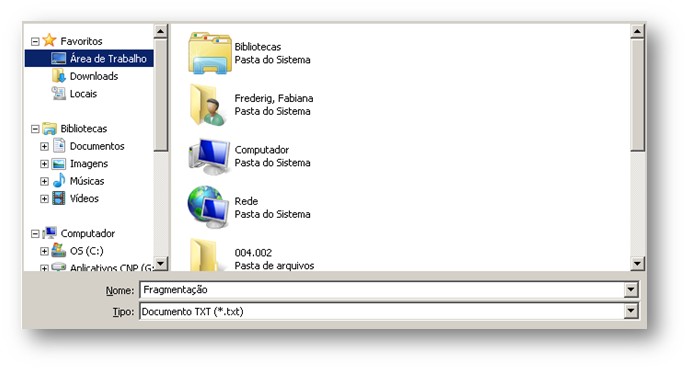Select Área de Trabalho in Favoritos
Screen dimensions: 689x371
[108, 58]
